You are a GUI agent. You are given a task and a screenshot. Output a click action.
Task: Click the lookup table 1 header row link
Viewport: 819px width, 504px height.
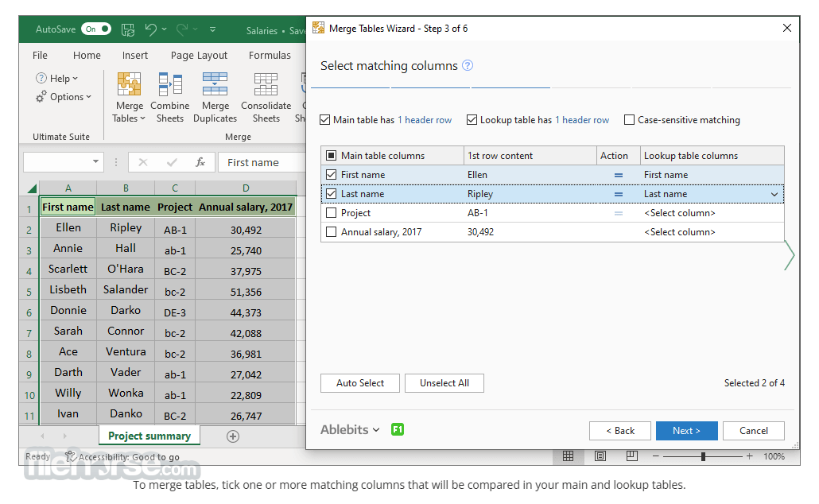tap(582, 120)
